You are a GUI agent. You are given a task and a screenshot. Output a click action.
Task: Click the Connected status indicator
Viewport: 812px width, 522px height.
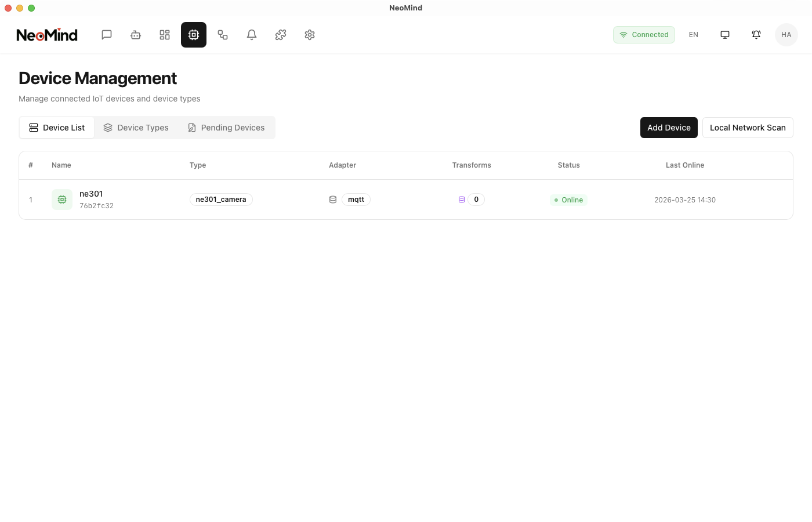(x=644, y=35)
